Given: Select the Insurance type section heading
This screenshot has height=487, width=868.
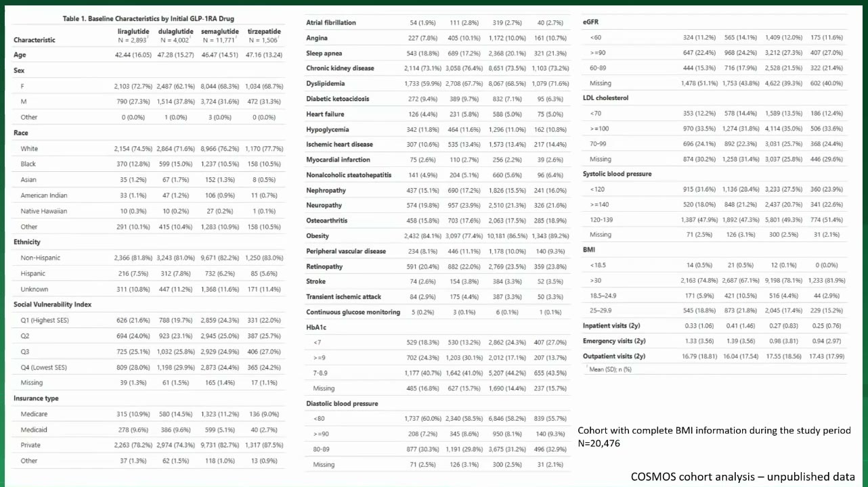Looking at the screenshot, I should [x=36, y=398].
